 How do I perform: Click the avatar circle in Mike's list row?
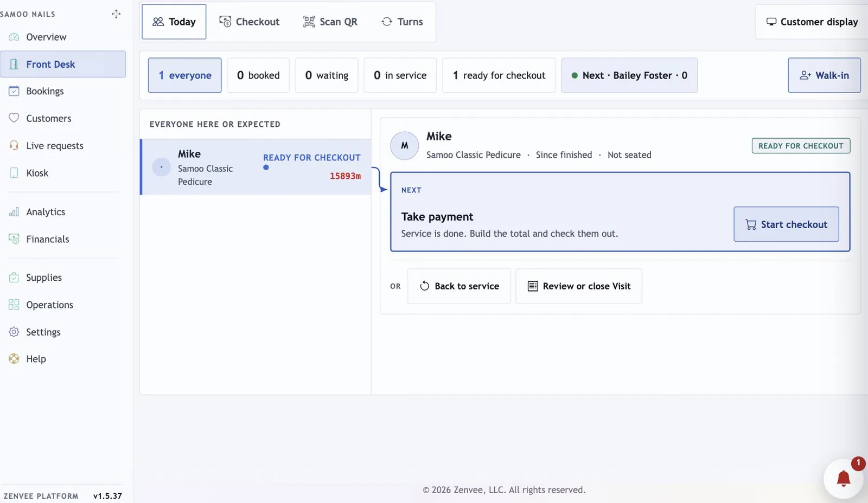coord(161,167)
